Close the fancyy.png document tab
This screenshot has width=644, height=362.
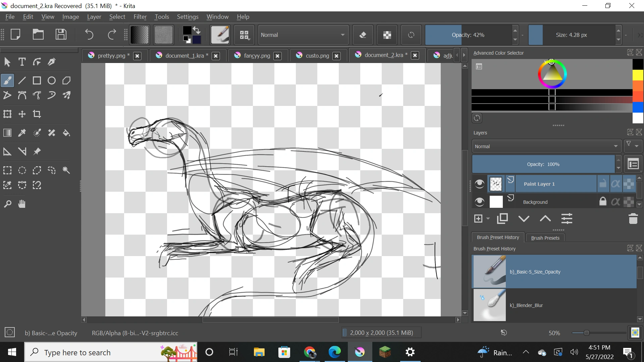click(x=278, y=56)
